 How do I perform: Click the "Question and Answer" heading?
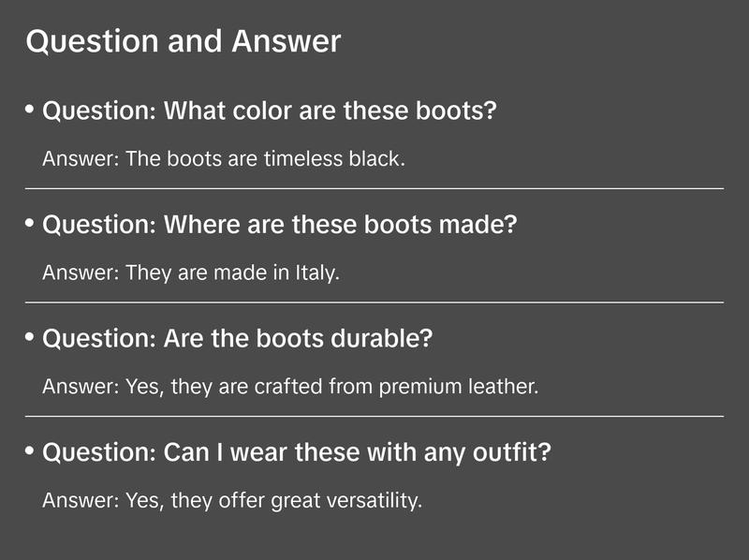click(184, 42)
